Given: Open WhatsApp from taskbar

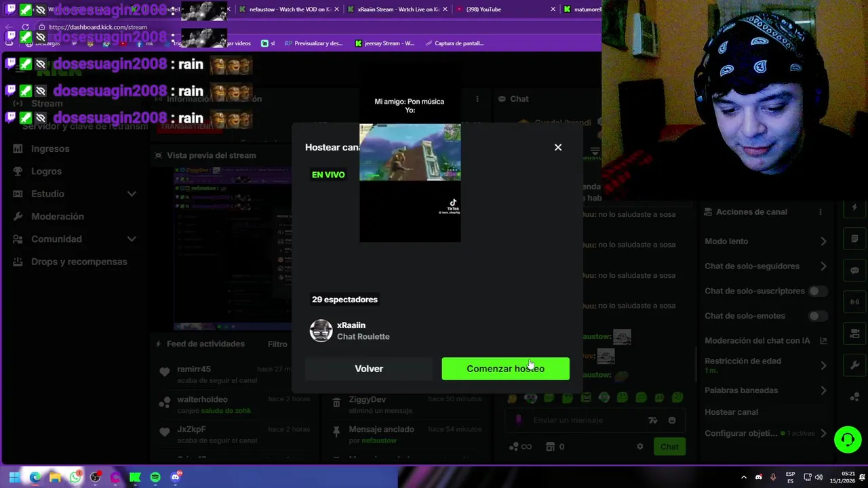Looking at the screenshot, I should 75,477.
